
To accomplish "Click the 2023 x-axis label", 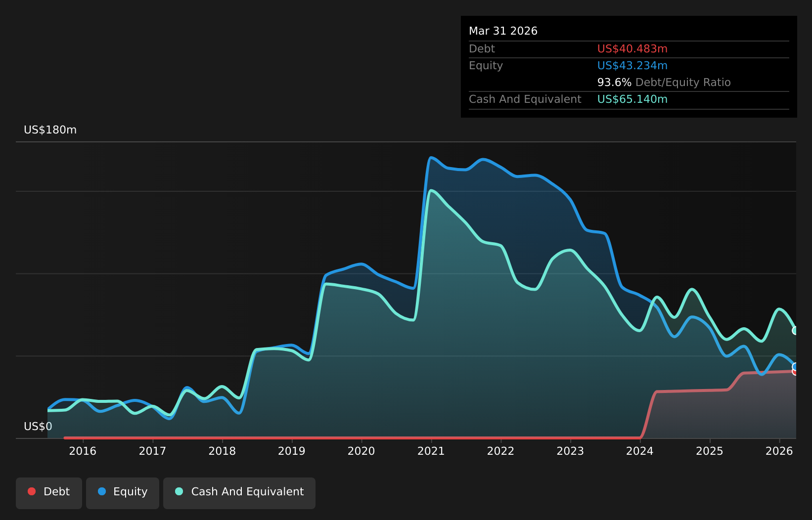I will pyautogui.click(x=571, y=451).
